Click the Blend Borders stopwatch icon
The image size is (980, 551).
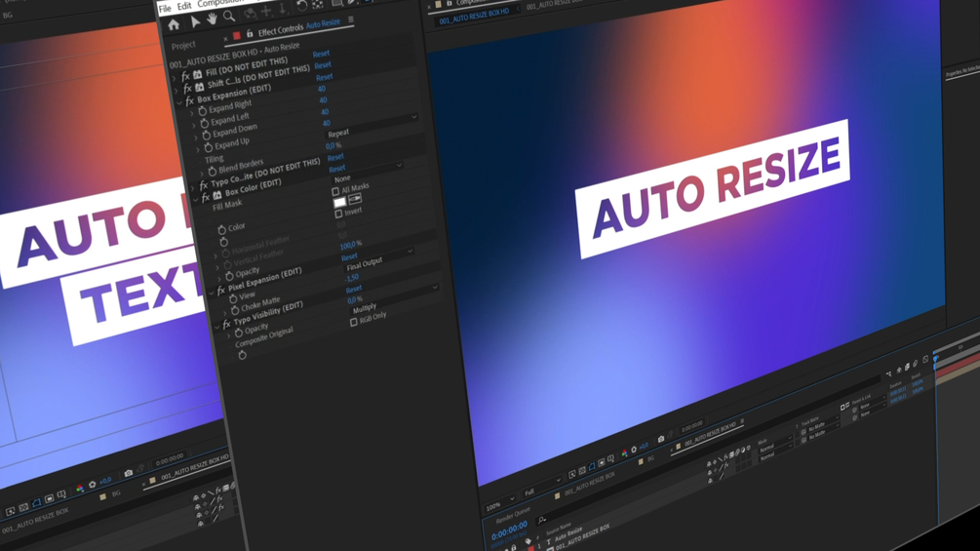212,172
